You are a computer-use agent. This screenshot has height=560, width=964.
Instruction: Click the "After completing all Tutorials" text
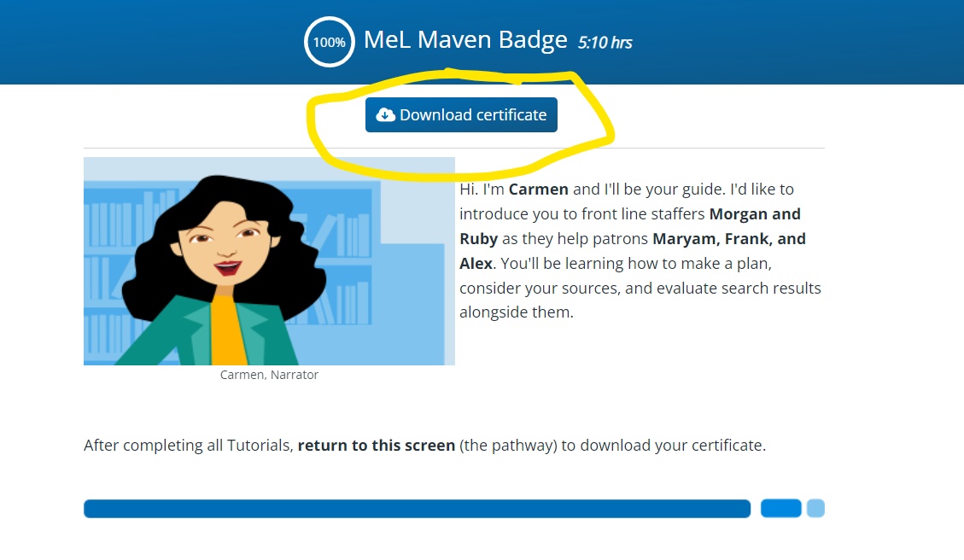point(189,446)
